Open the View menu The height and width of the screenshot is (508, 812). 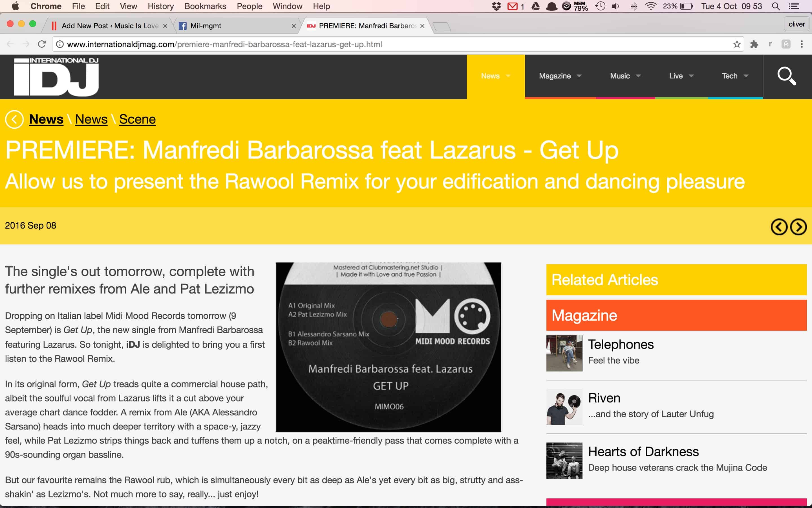tap(129, 6)
